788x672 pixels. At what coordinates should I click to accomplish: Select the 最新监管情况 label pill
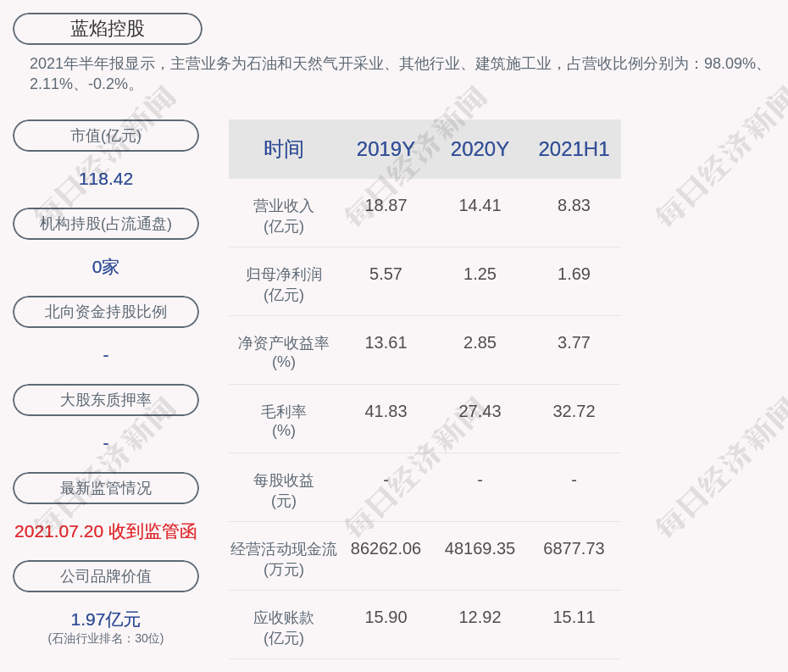[106, 488]
